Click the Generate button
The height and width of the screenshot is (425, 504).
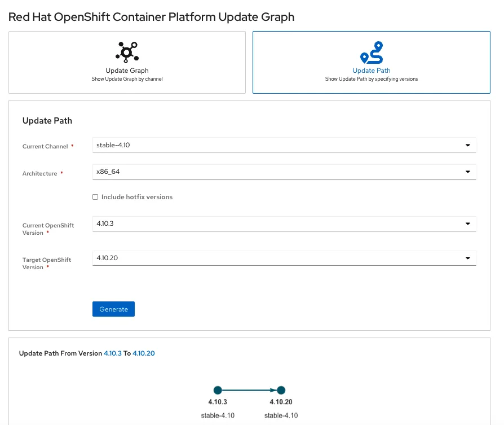coord(113,309)
